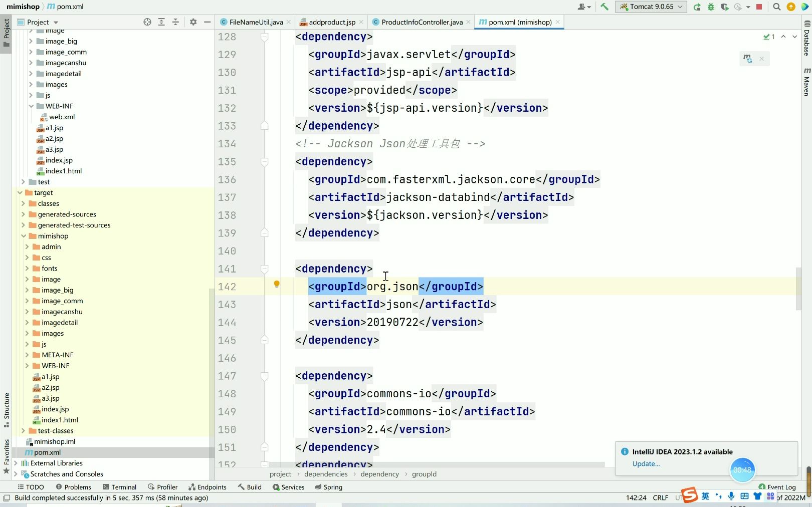Screen dimensions: 812x507
Task: Fold the dependency block at line 135
Action: click(x=264, y=162)
